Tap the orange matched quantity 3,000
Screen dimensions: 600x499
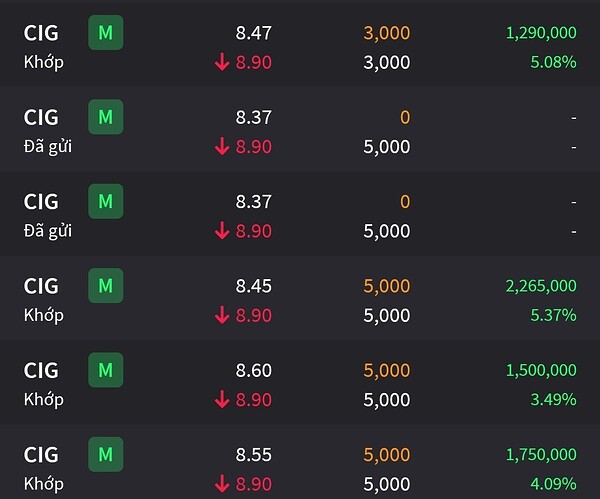386,33
